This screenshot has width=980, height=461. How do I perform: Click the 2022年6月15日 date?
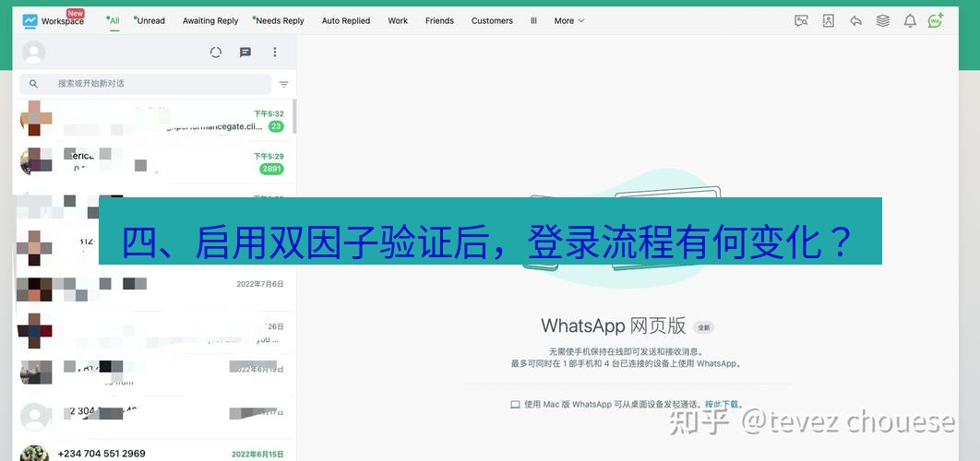[257, 455]
